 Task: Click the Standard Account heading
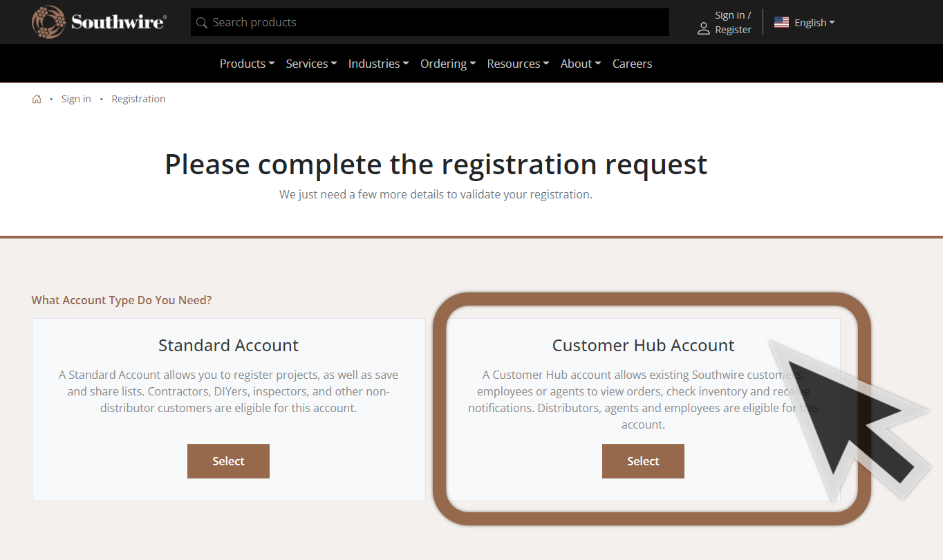228,345
